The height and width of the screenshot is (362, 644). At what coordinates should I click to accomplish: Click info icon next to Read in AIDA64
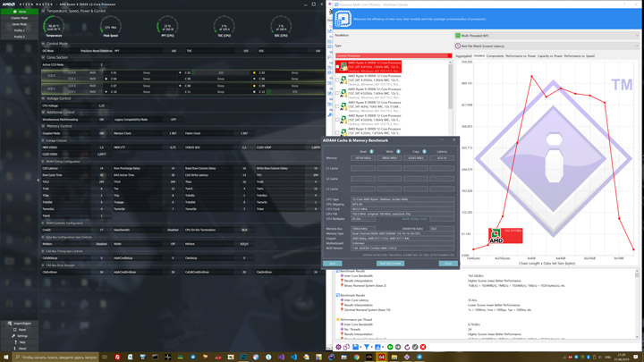tap(371, 151)
